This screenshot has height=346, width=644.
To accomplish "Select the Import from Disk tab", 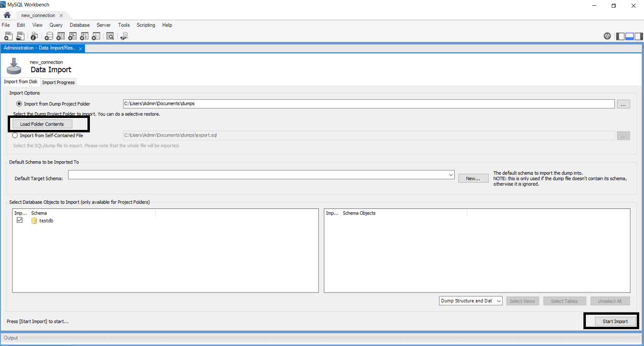I will [21, 82].
